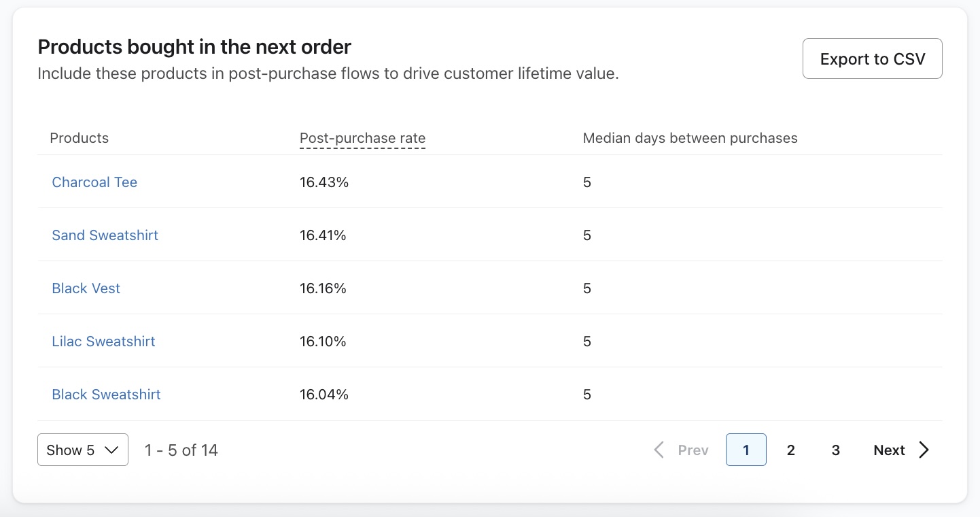The width and height of the screenshot is (980, 517).
Task: Click the 16.43% rate for Charcoal Tee
Action: pyautogui.click(x=323, y=182)
